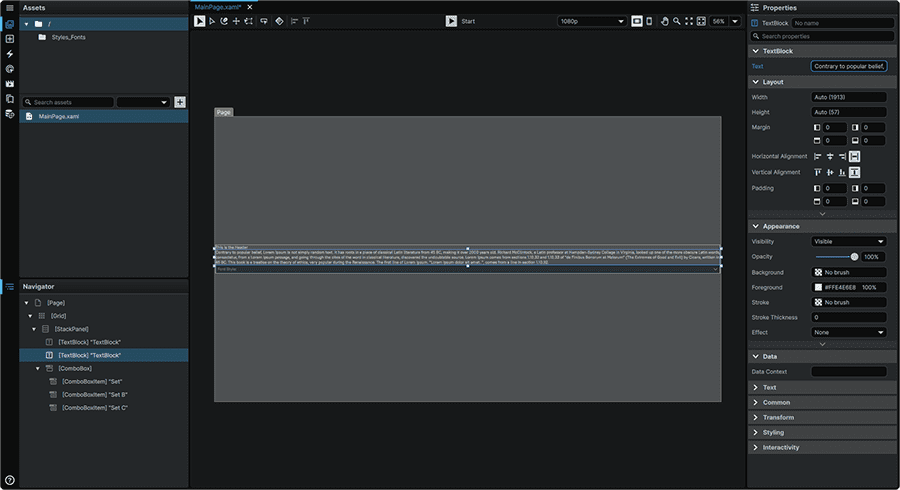Collapse the Layout properties section

pos(756,82)
